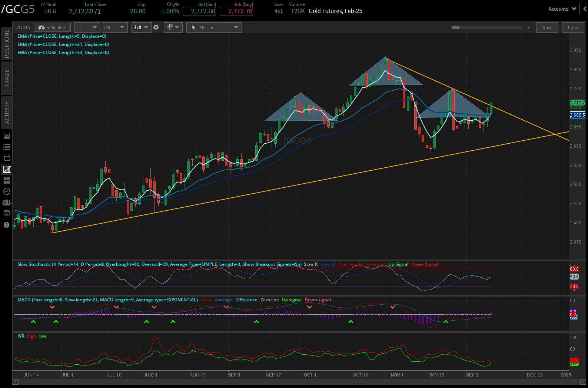Open the candlestick chart type dropdown
Screen dimensions: 588x388
(141, 27)
